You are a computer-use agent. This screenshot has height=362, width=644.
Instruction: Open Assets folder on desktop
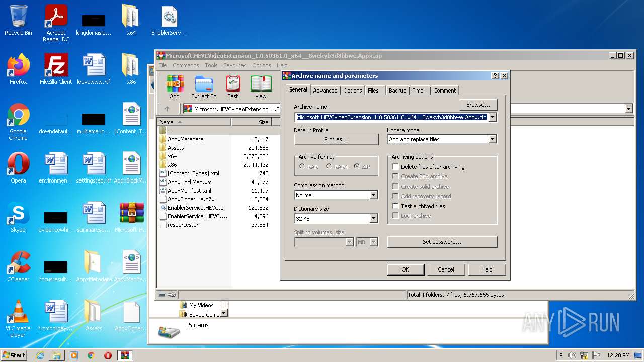click(x=94, y=316)
